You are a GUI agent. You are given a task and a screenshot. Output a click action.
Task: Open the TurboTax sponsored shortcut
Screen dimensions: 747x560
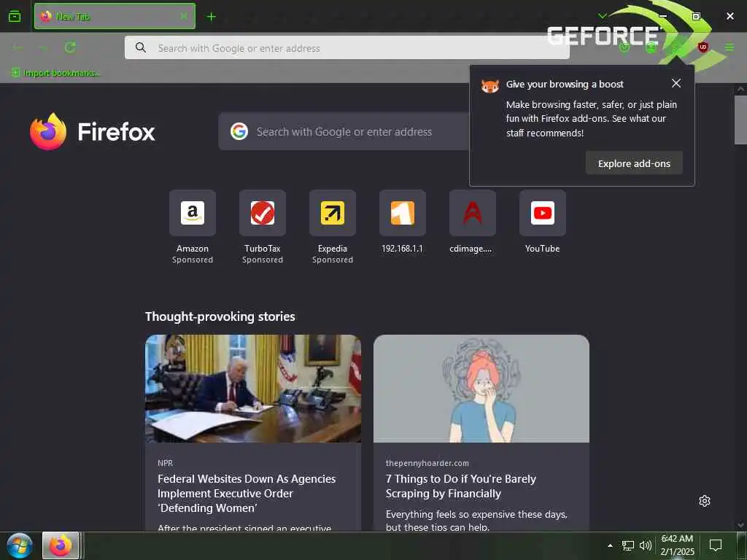coord(263,213)
